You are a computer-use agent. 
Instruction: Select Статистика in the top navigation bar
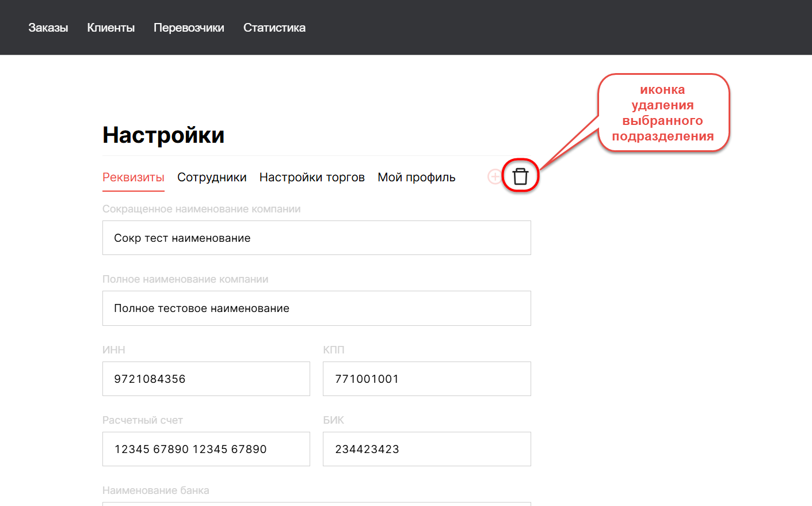(x=274, y=28)
